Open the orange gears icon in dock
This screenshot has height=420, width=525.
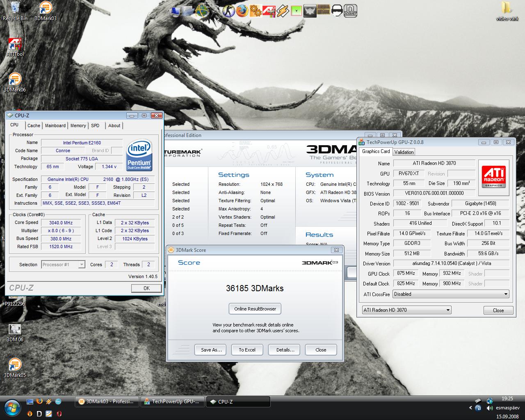pos(256,11)
